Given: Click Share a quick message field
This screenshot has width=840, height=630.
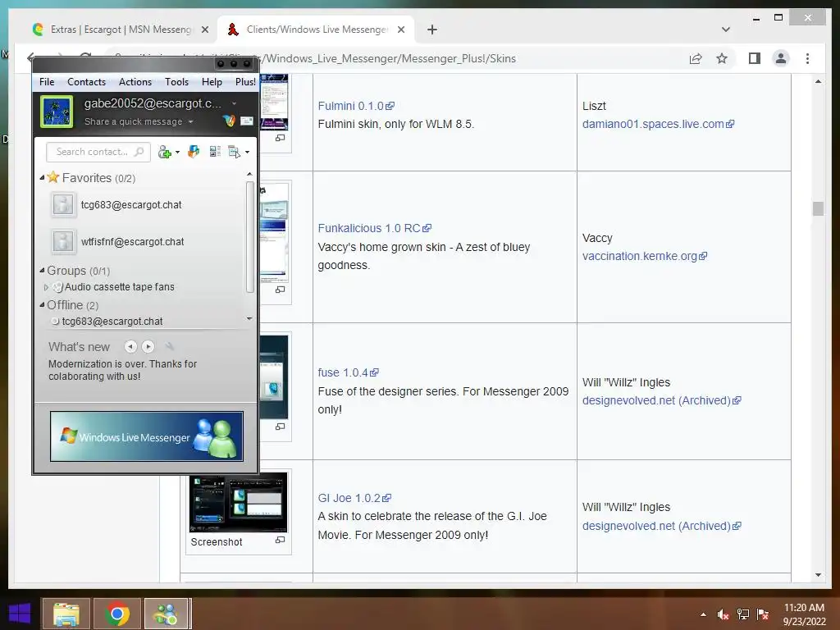Looking at the screenshot, I should [x=133, y=121].
